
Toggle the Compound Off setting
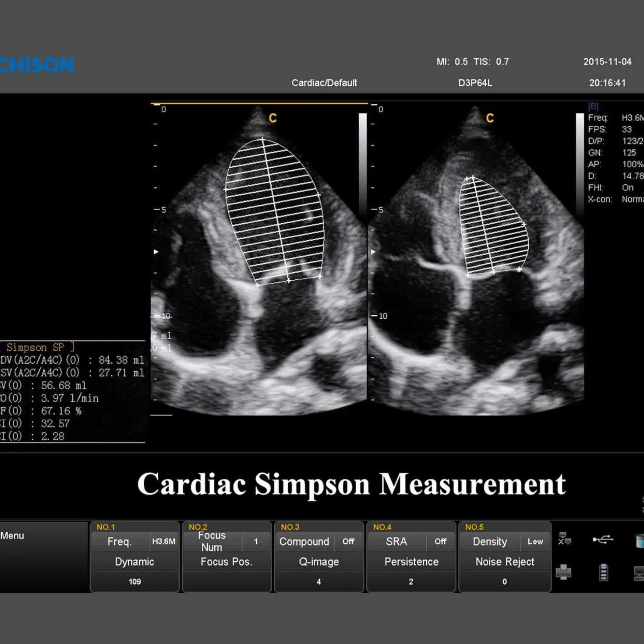pos(348,542)
